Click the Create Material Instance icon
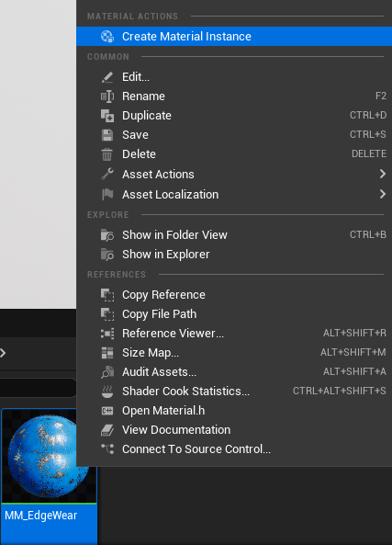 [107, 36]
